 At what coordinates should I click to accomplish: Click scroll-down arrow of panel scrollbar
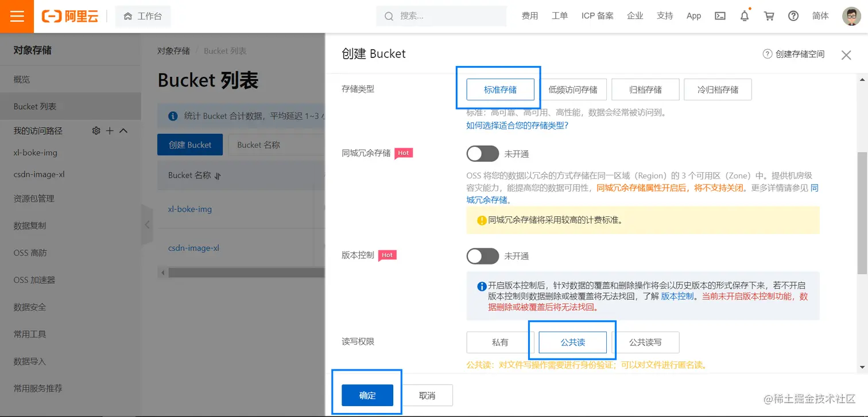[862, 367]
